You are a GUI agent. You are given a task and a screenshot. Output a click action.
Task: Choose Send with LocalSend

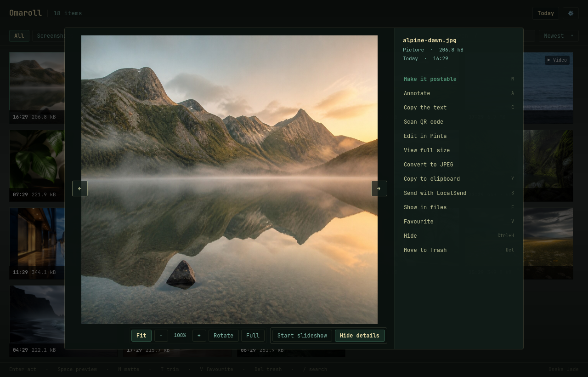pyautogui.click(x=459, y=193)
